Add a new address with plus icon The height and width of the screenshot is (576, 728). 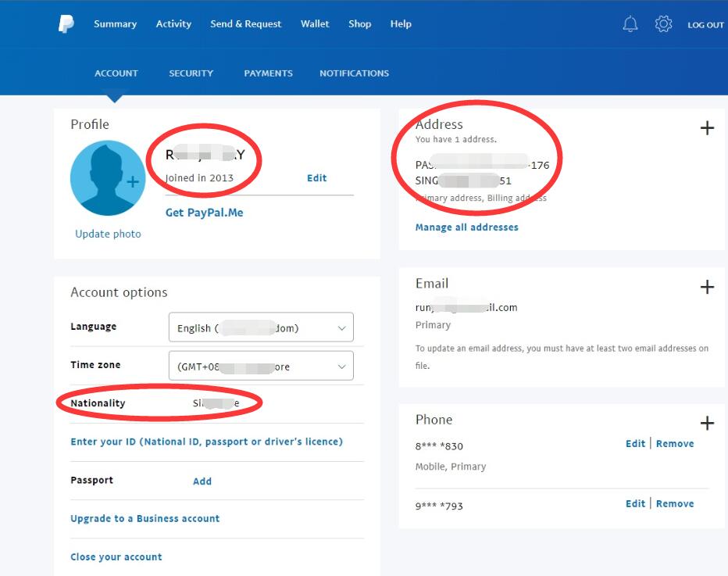click(707, 128)
